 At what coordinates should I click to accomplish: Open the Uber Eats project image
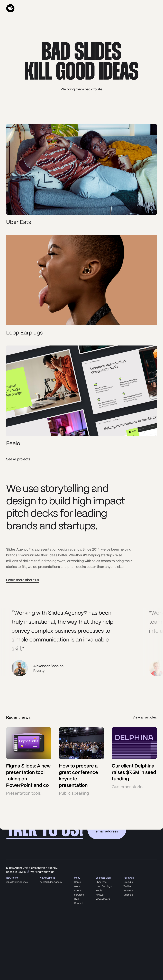click(81, 169)
